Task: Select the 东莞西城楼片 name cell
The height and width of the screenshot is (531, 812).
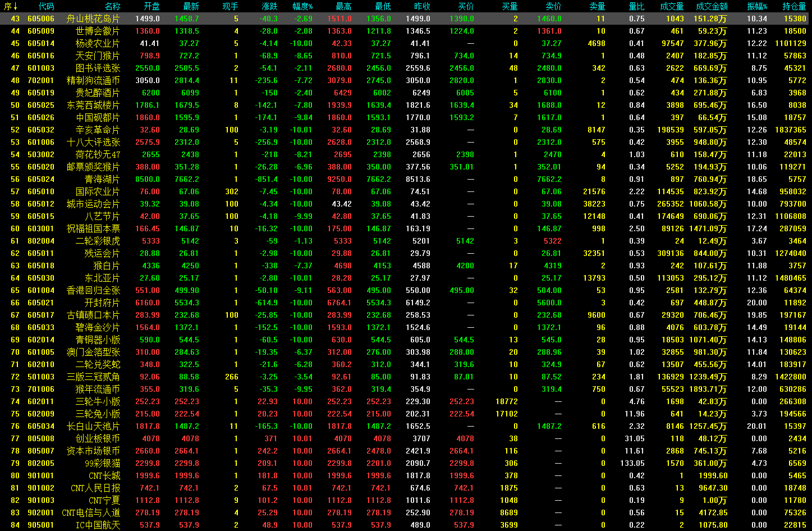Action: click(93, 105)
